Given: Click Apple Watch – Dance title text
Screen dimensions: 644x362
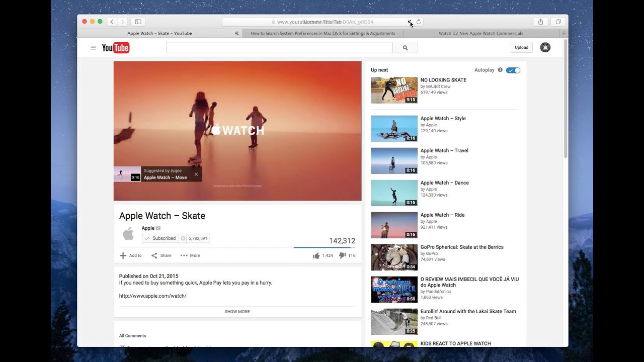Looking at the screenshot, I should [444, 183].
